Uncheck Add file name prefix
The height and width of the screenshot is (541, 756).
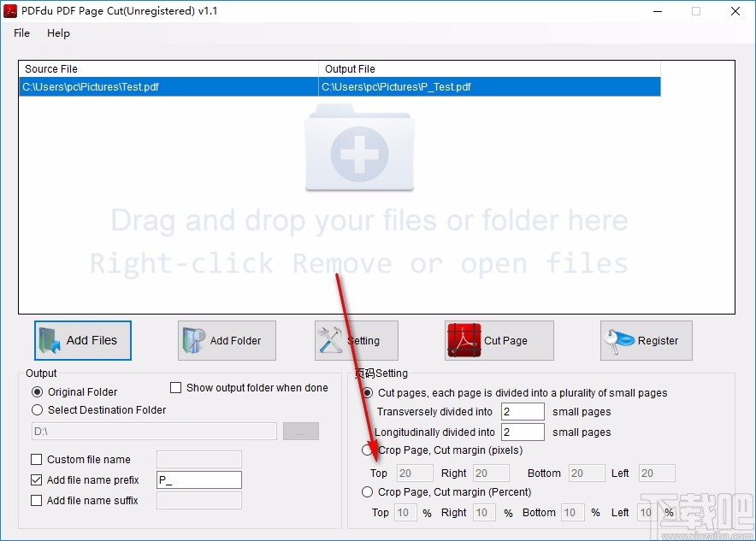(36, 479)
